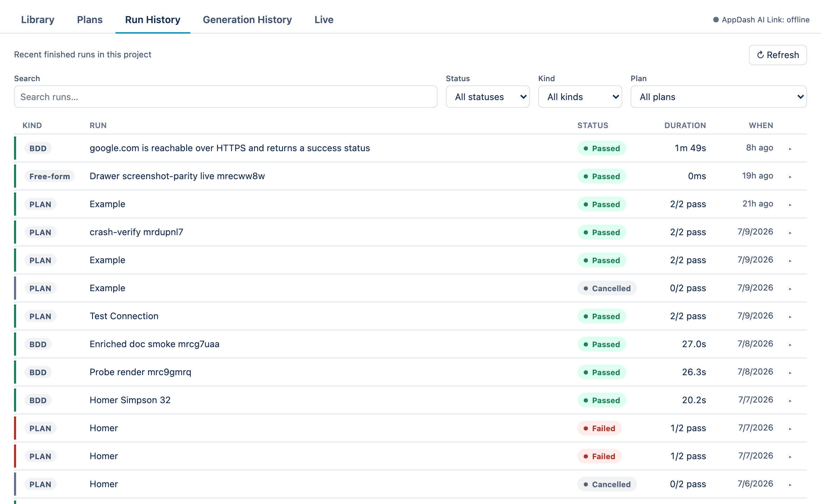Expand the Homer Simpson 32 run arrow
Image resolution: width=821 pixels, height=504 pixels.
point(790,401)
